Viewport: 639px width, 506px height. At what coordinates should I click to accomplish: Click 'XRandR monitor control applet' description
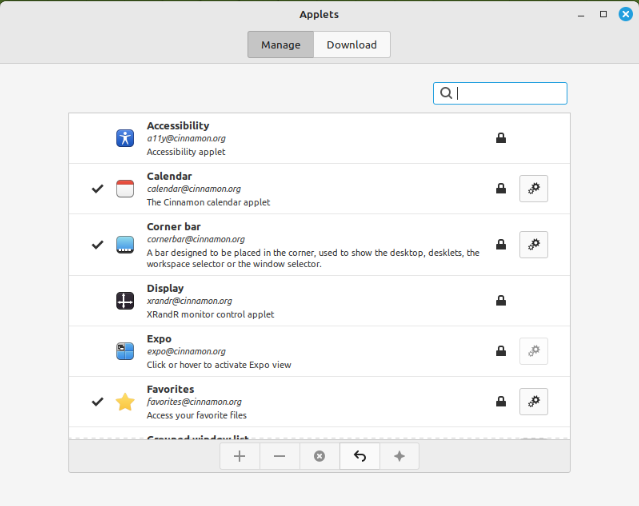[x=210, y=315]
